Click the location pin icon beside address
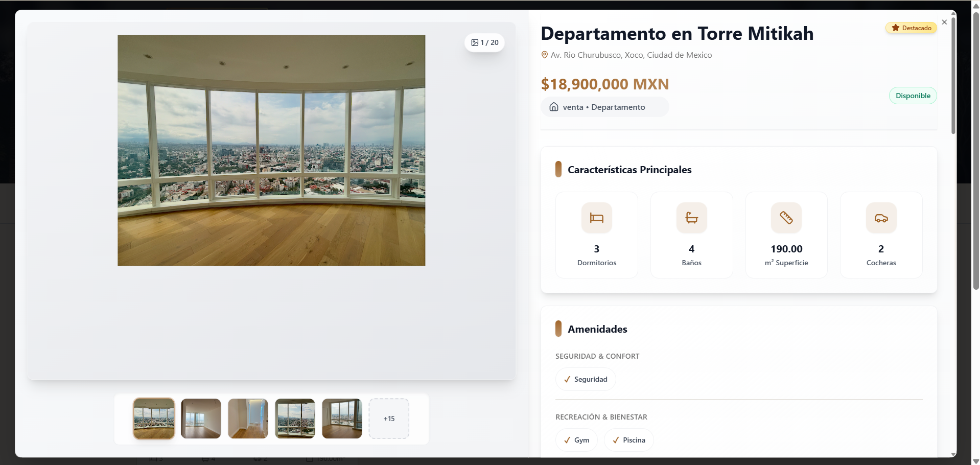 (545, 55)
